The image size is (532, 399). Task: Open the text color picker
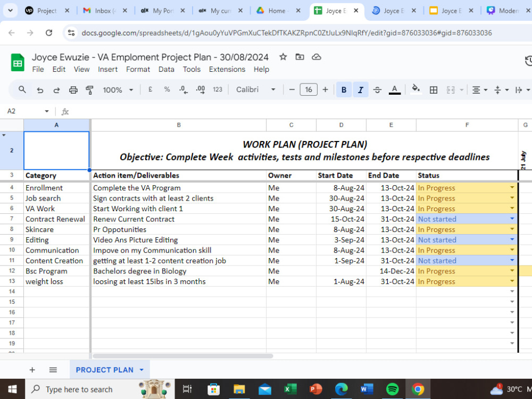click(394, 90)
